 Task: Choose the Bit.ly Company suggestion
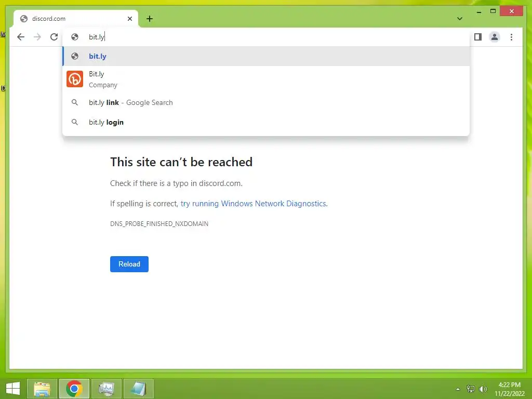pyautogui.click(x=266, y=79)
